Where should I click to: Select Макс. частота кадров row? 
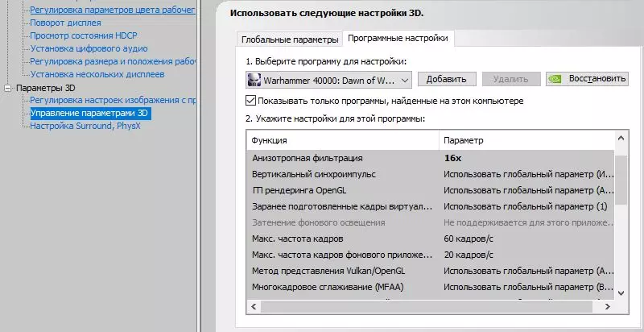coord(430,239)
